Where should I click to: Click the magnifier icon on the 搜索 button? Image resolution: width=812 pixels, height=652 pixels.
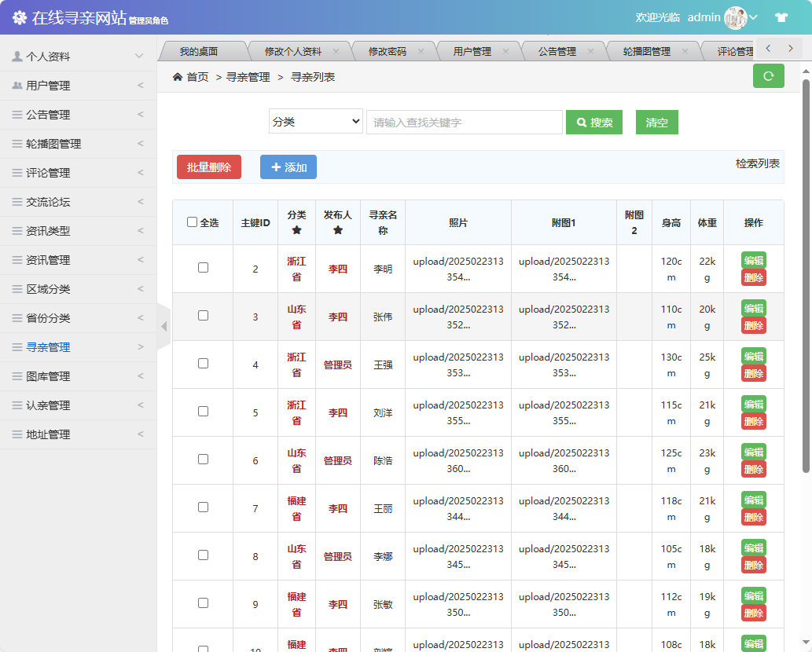click(582, 122)
